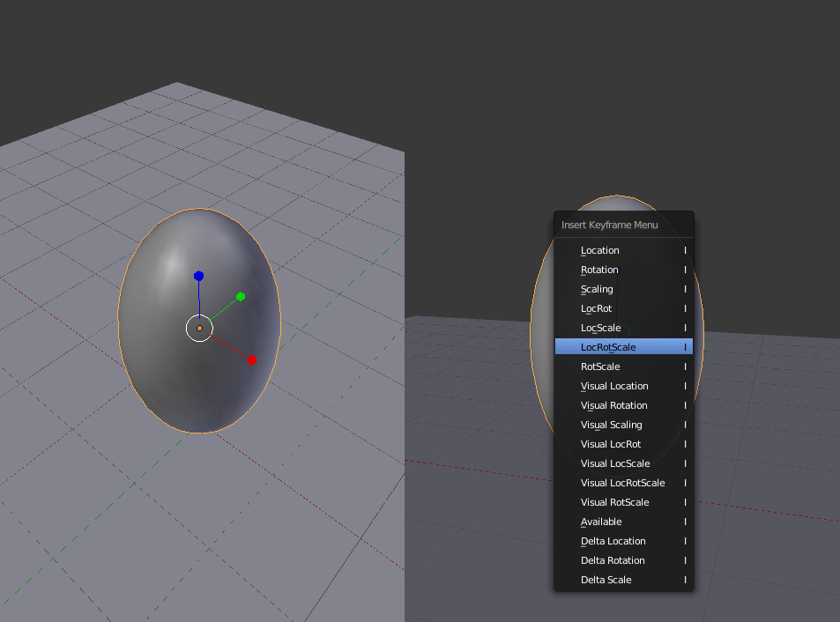Click the red X-axis gizmo handle

click(x=252, y=359)
